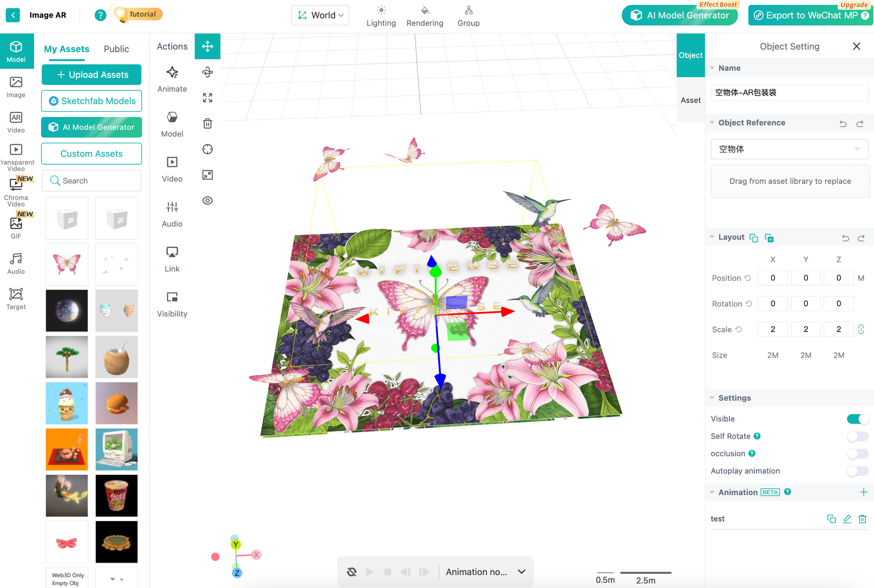The height and width of the screenshot is (588, 874).
Task: Edit the animation named test
Action: (x=847, y=519)
